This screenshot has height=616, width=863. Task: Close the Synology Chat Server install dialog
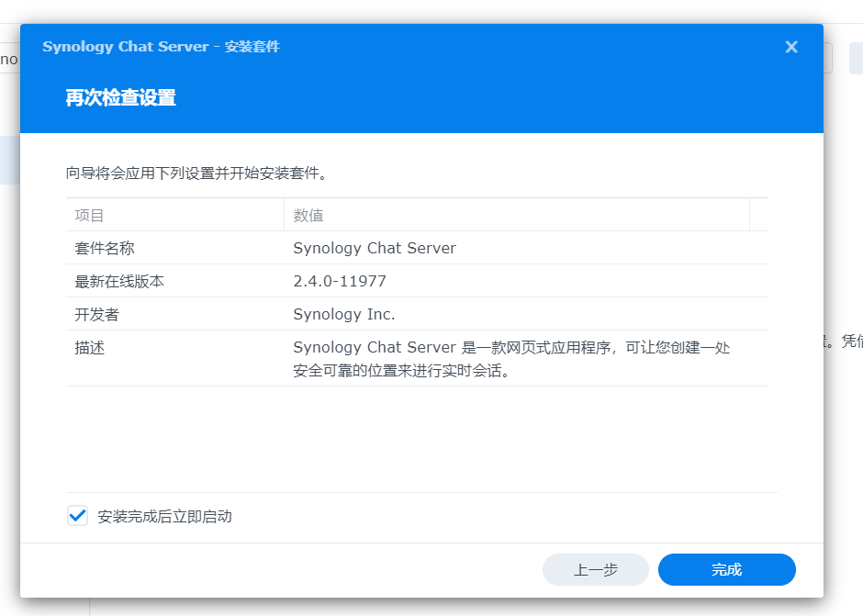[790, 47]
